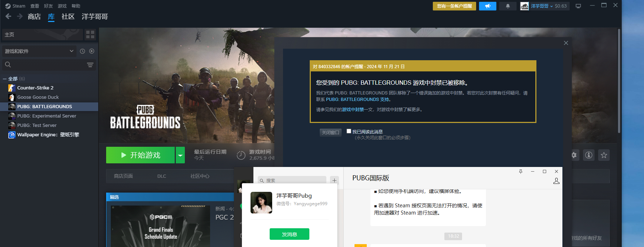Image resolution: width=644 pixels, height=247 pixels.
Task: Collapse the 全部 games category
Action: pos(5,79)
